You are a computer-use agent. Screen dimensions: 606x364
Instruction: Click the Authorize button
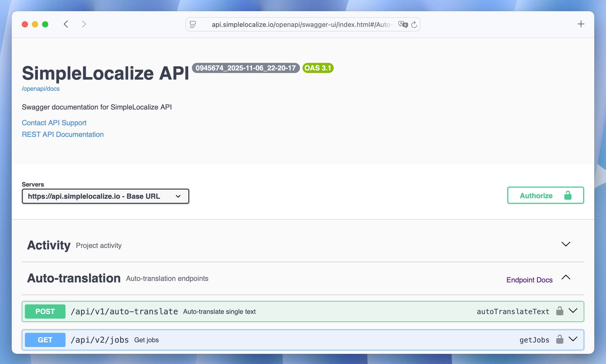(535, 195)
